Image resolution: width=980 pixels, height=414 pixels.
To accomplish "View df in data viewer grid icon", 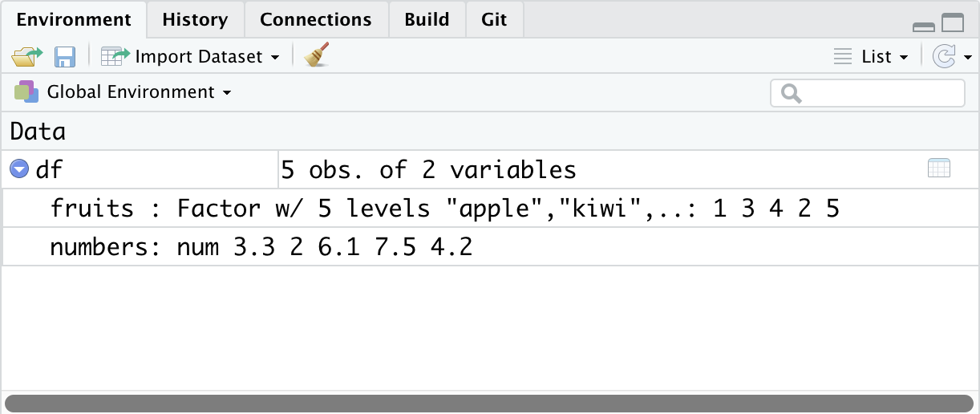I will pos(938,168).
